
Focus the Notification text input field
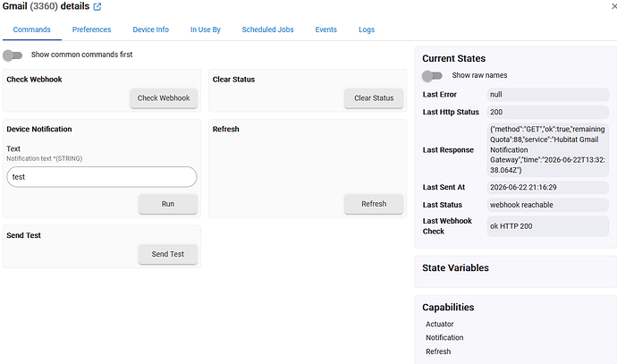click(x=102, y=177)
